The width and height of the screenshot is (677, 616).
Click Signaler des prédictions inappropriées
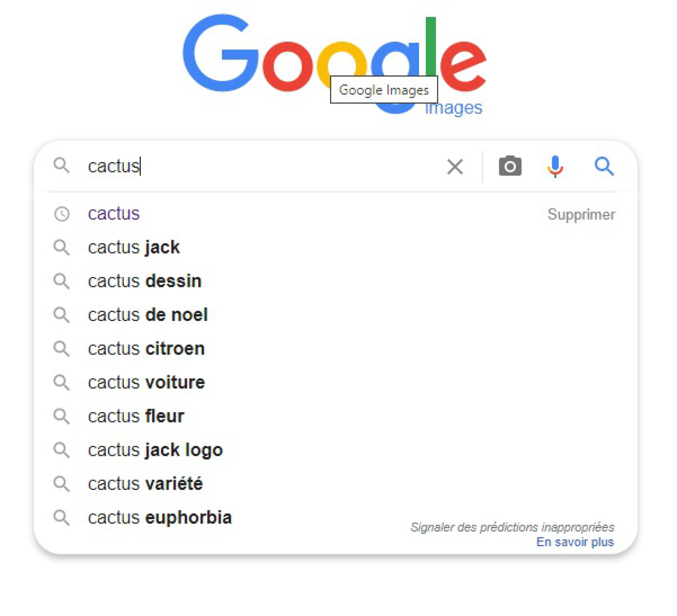[512, 527]
